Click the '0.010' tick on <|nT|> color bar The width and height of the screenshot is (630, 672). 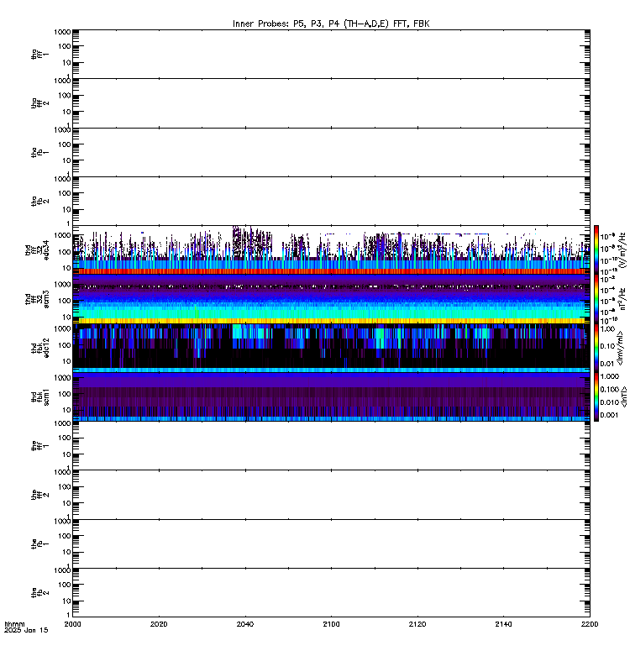tap(610, 402)
